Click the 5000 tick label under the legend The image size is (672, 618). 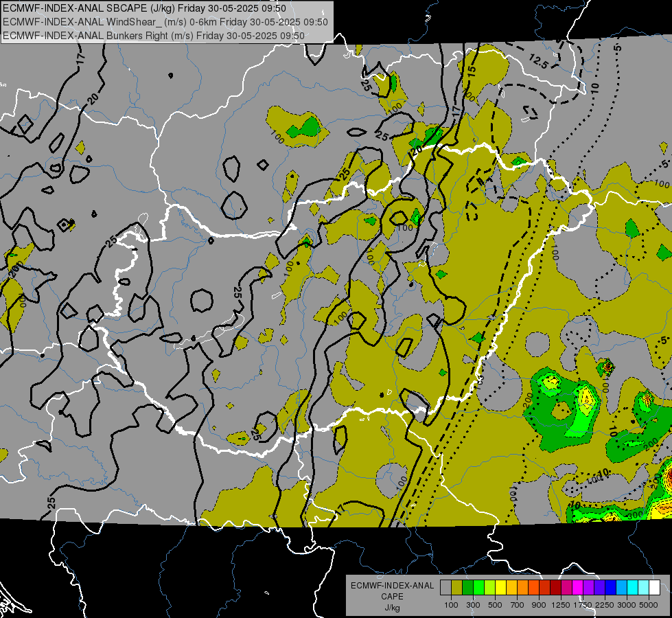click(x=648, y=605)
